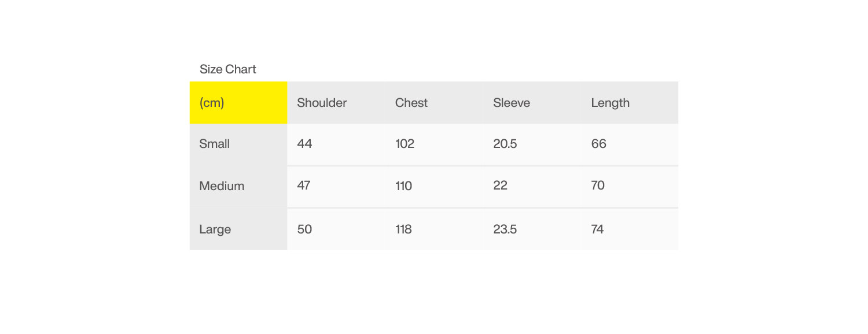The height and width of the screenshot is (334, 868).
Task: Click the Chest column header
Action: coord(411,103)
